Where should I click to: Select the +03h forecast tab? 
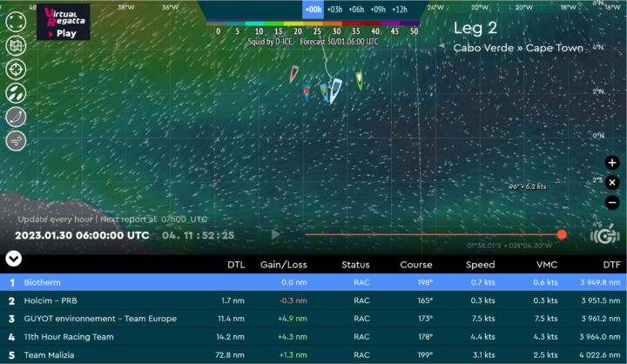334,10
